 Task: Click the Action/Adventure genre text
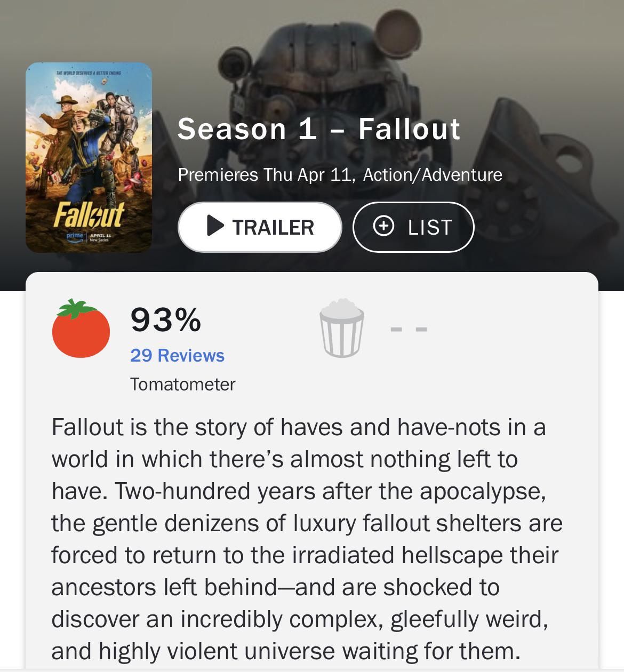coord(432,174)
